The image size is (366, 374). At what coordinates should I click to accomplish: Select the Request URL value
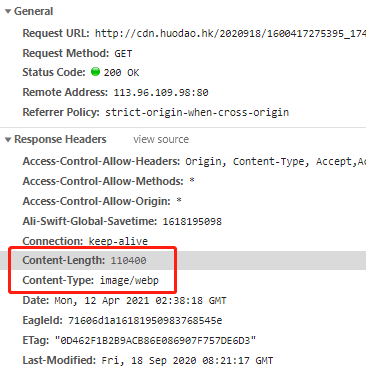click(x=230, y=33)
